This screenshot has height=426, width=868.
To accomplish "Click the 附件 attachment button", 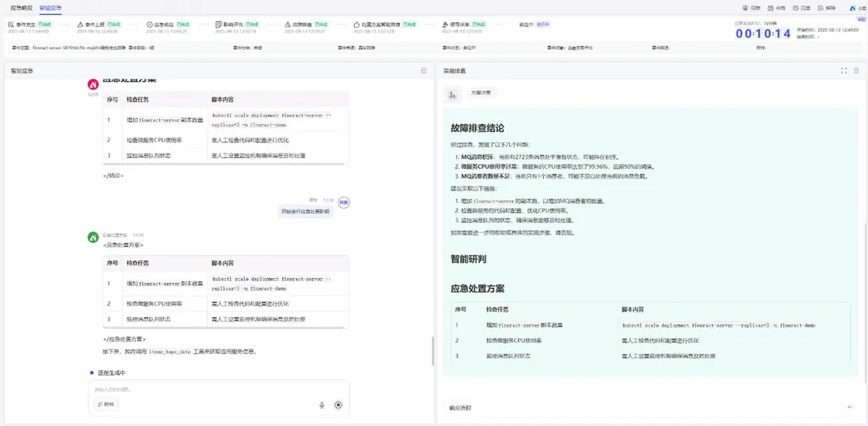I will click(106, 405).
